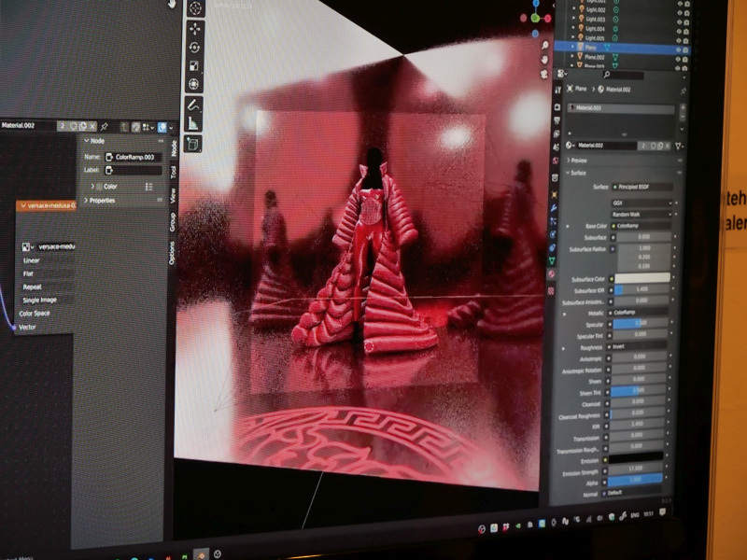Screen dimensions: 747x560
Task: Select the Annotate tool
Action: pyautogui.click(x=193, y=105)
